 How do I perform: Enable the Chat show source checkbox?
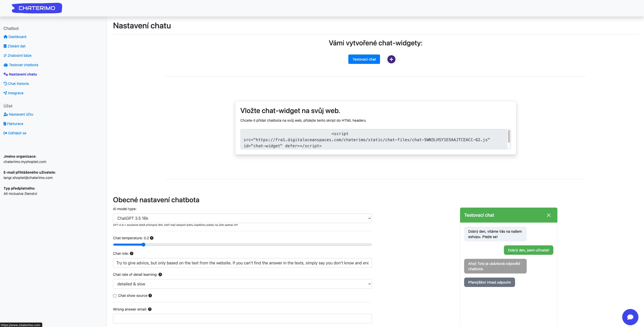coord(115,296)
